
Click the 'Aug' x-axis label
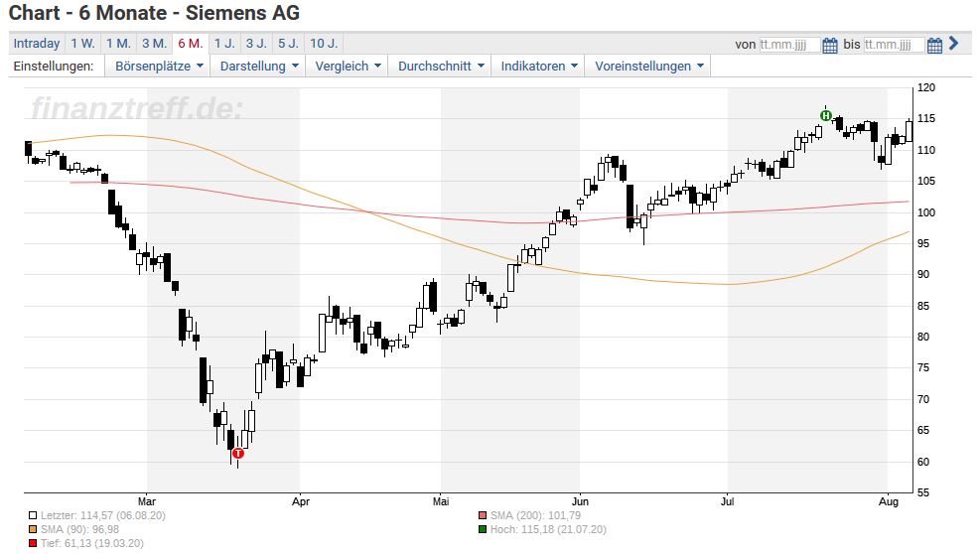pyautogui.click(x=888, y=501)
